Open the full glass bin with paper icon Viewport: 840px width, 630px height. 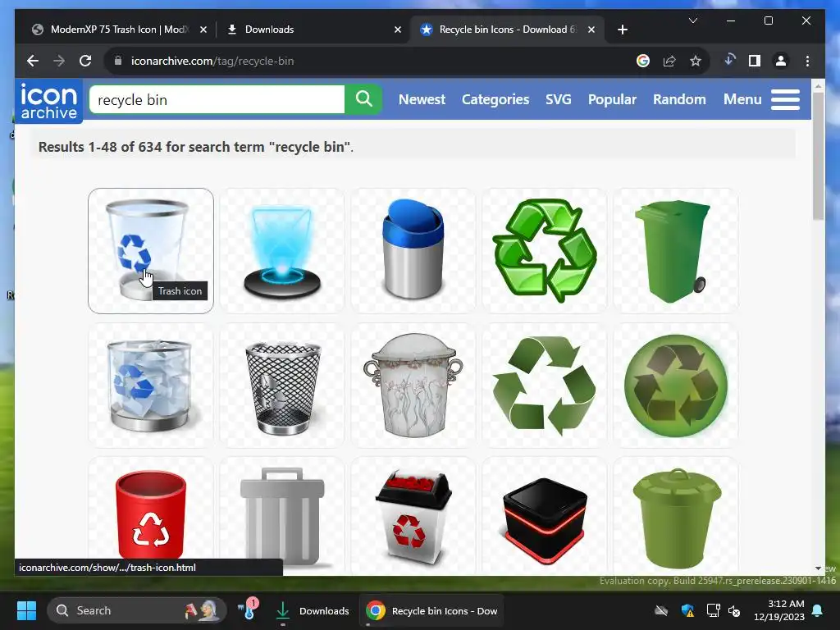[x=151, y=386]
